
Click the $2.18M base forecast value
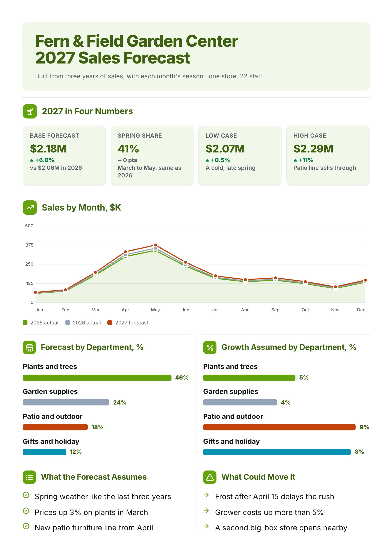click(48, 149)
